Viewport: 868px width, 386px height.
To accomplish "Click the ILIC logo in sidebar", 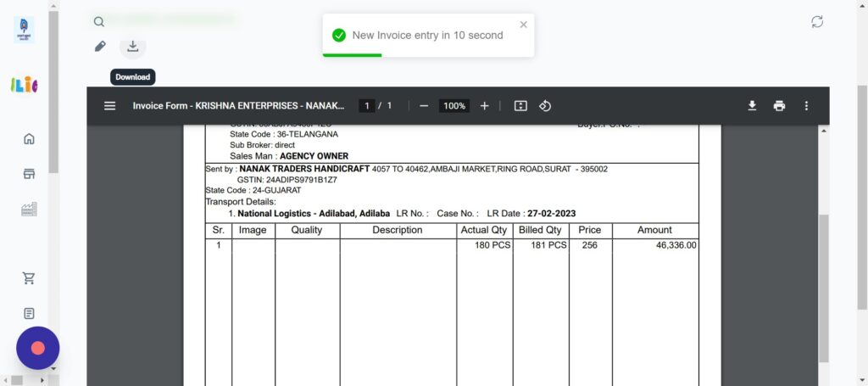I will (x=24, y=85).
